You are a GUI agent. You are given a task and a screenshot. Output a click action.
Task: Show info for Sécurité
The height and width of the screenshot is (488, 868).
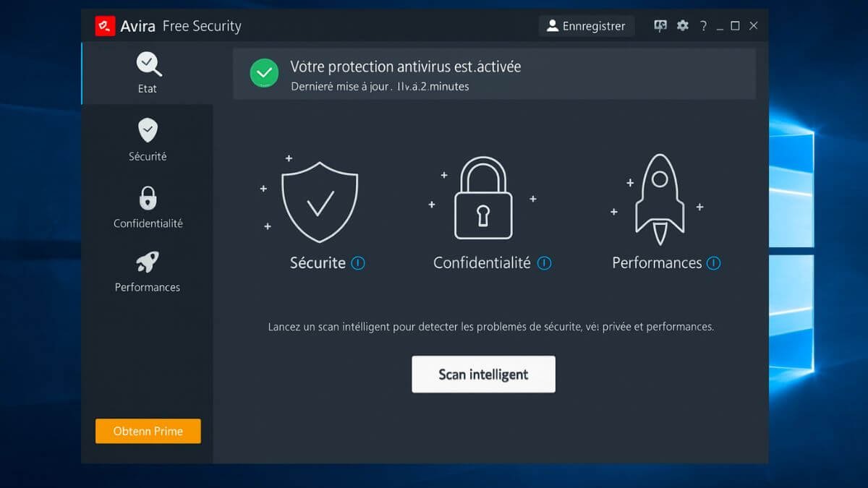(358, 263)
